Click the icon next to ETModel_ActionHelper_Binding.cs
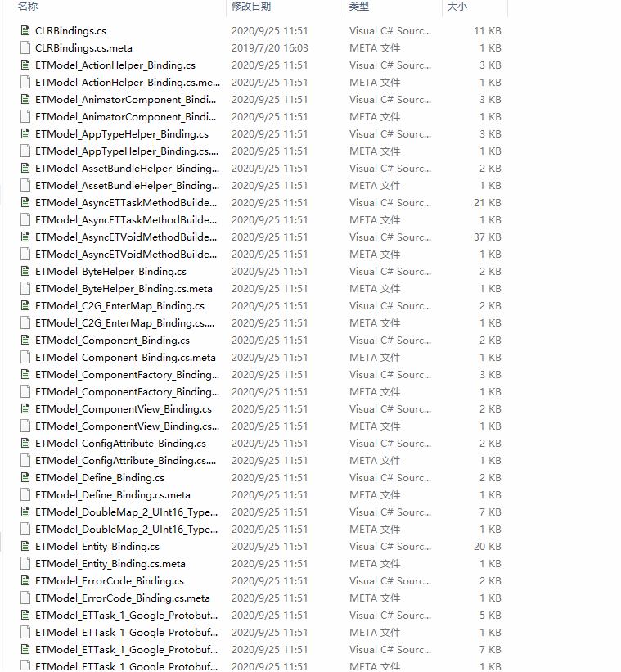621x672 pixels. tap(25, 65)
